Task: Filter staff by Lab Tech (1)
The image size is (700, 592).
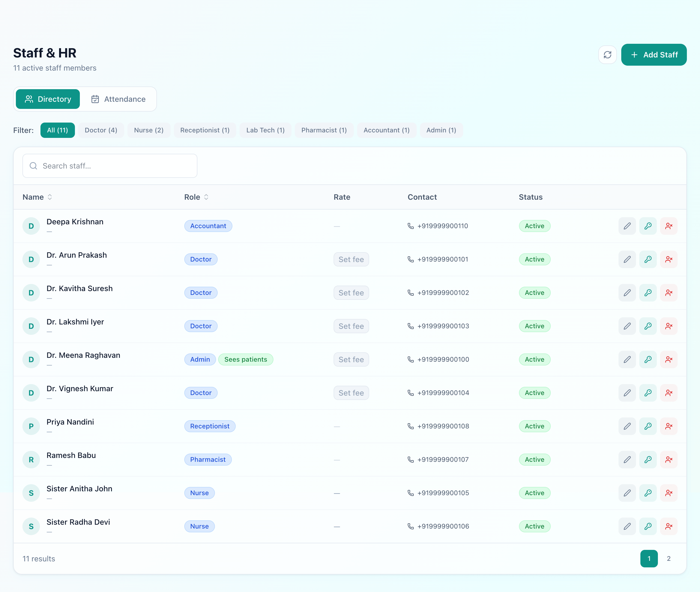Action: [x=265, y=130]
